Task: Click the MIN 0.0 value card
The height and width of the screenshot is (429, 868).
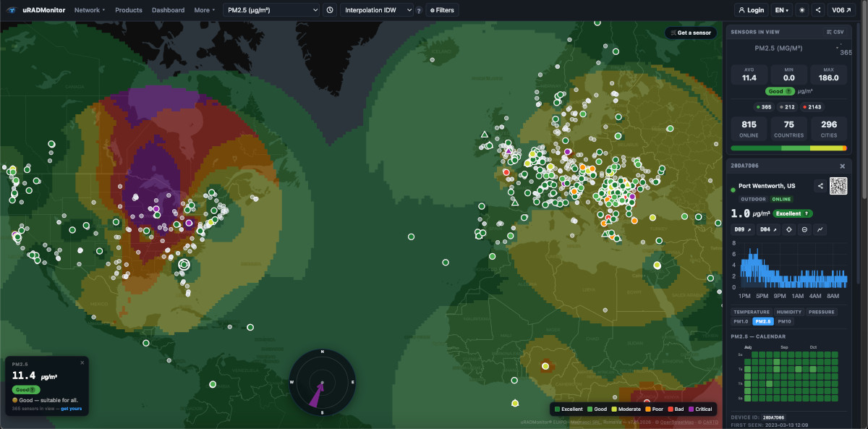Action: [788, 75]
